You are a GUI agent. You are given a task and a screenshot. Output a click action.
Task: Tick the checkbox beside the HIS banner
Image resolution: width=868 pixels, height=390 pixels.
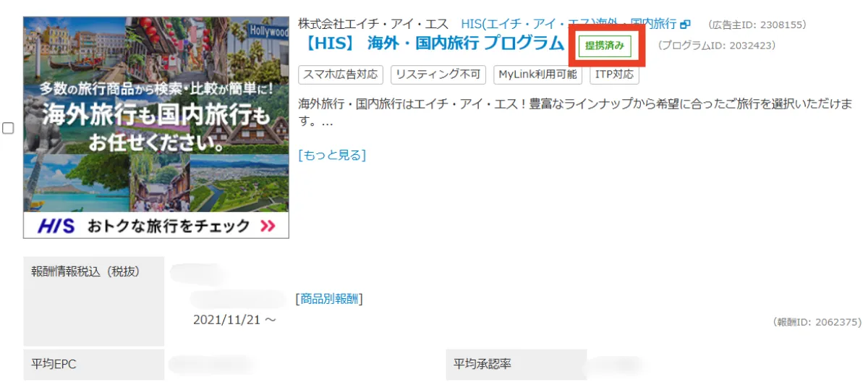click(x=9, y=128)
